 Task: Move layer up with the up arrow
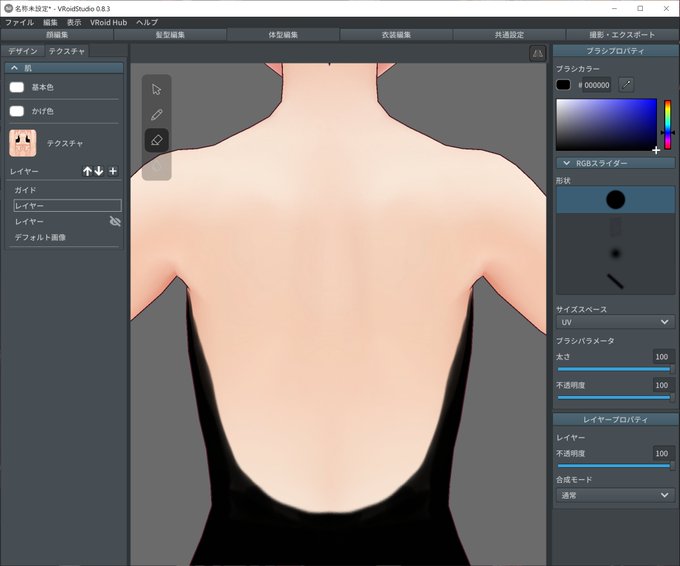[87, 171]
